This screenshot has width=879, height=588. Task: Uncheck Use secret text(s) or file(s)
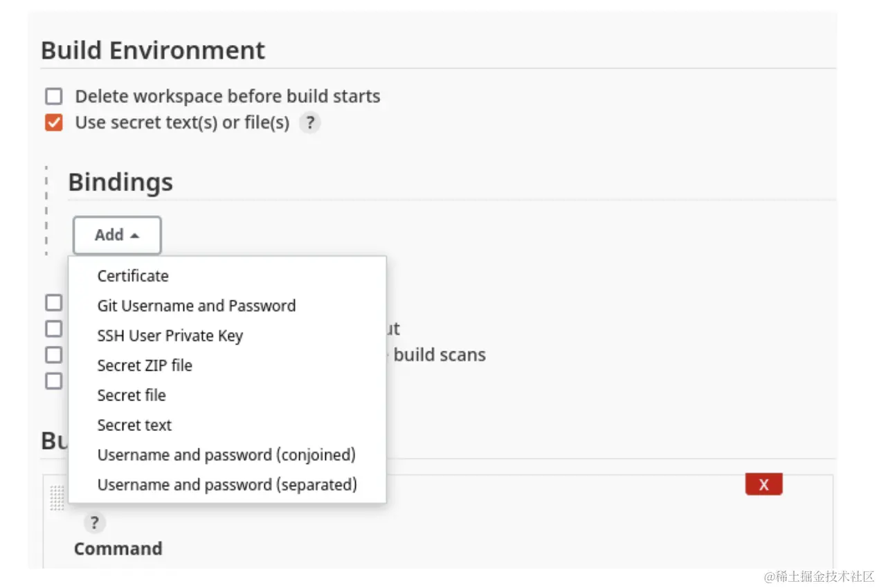tap(54, 123)
